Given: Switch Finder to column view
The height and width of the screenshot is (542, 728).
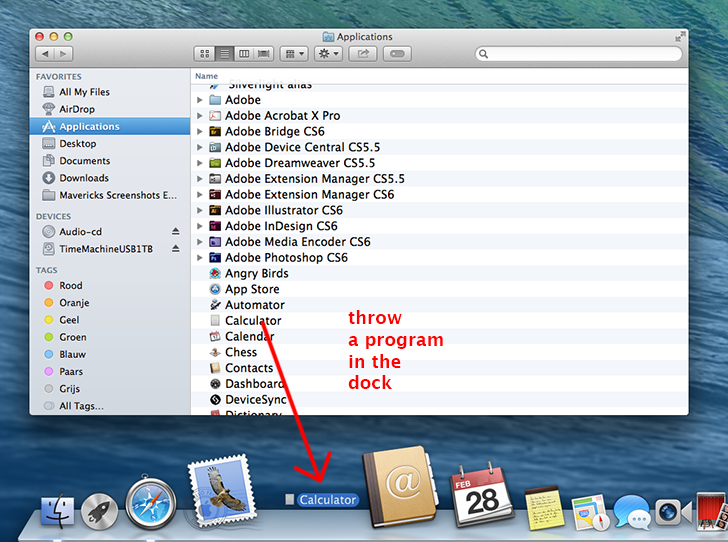Looking at the screenshot, I should (x=244, y=54).
